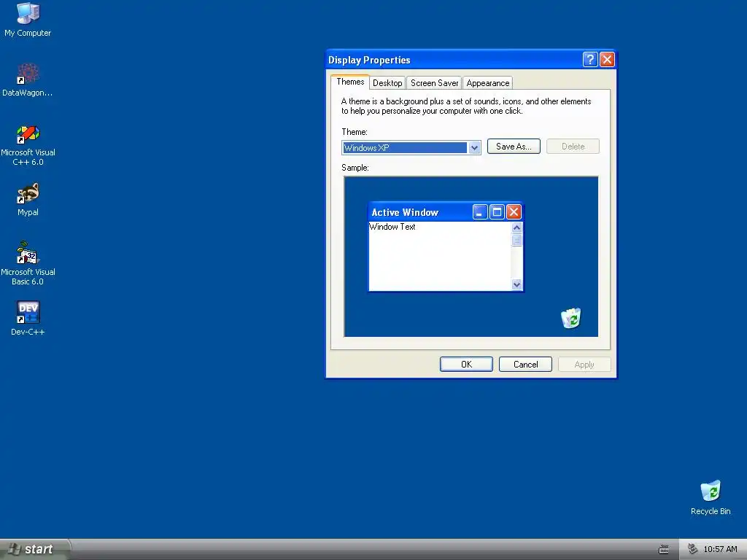Click the sample preview Recycle Bin icon
This screenshot has width=747, height=560.
pyautogui.click(x=570, y=318)
